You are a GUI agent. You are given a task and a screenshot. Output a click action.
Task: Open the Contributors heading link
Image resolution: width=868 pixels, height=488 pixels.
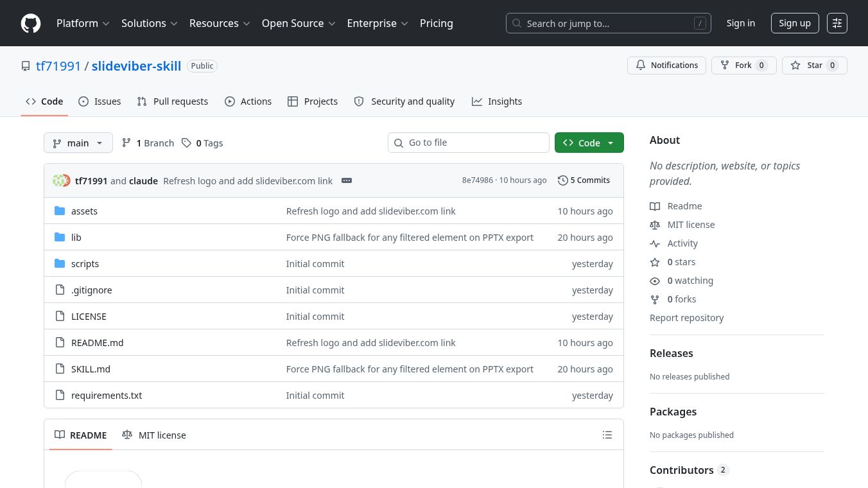click(690, 470)
